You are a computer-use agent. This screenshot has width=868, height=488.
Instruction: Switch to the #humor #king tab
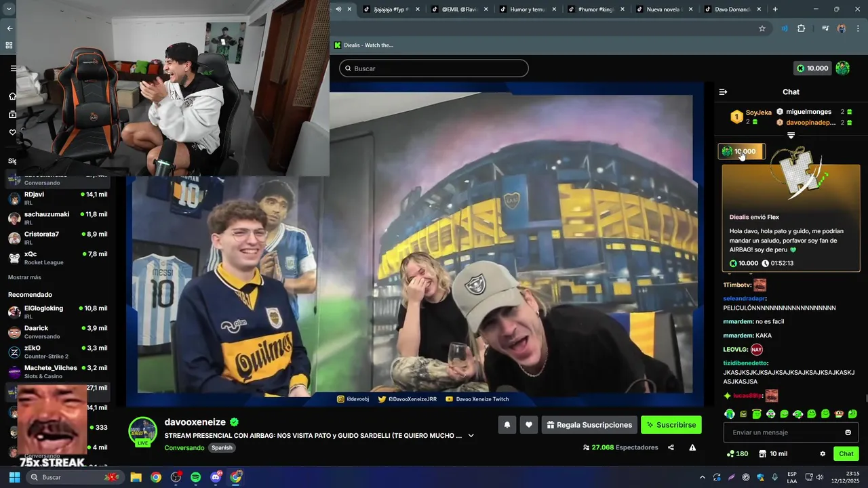click(x=596, y=9)
